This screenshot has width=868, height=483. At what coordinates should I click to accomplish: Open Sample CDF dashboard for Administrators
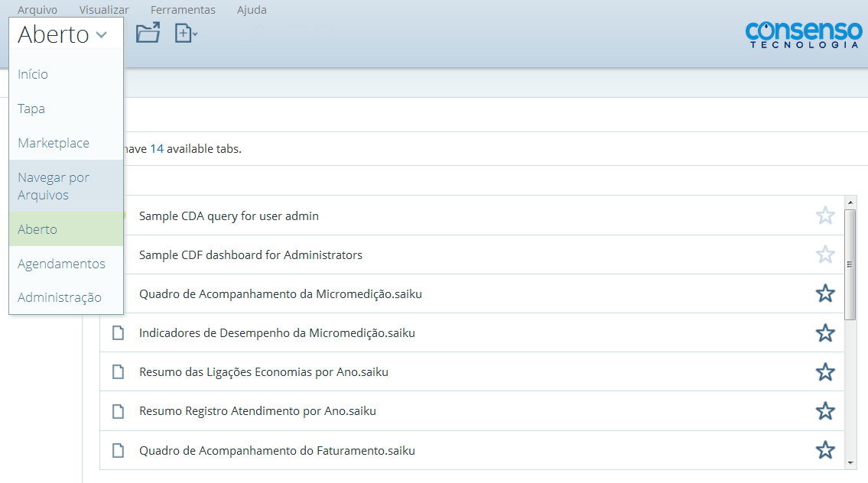click(250, 254)
